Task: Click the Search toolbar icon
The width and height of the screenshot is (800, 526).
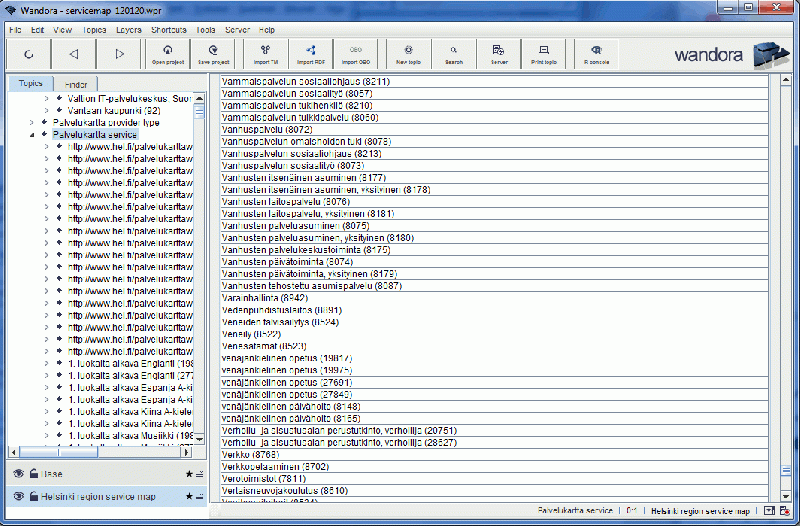Action: 454,53
